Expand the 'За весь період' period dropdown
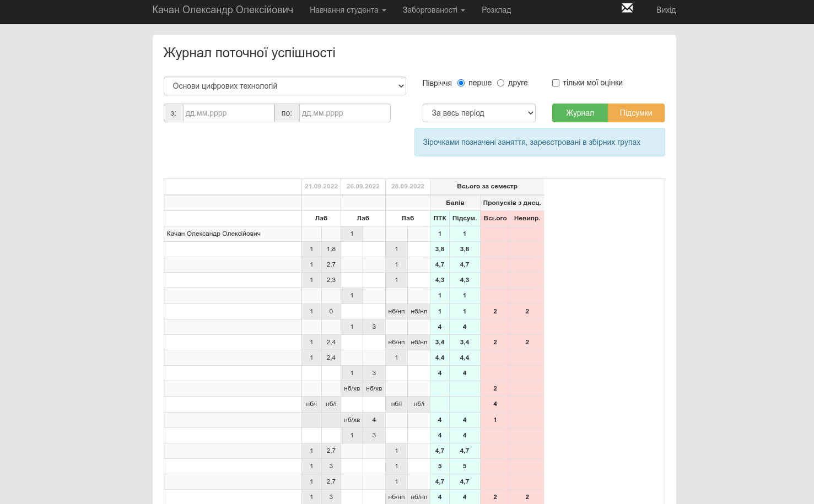The width and height of the screenshot is (814, 504). pyautogui.click(x=478, y=113)
